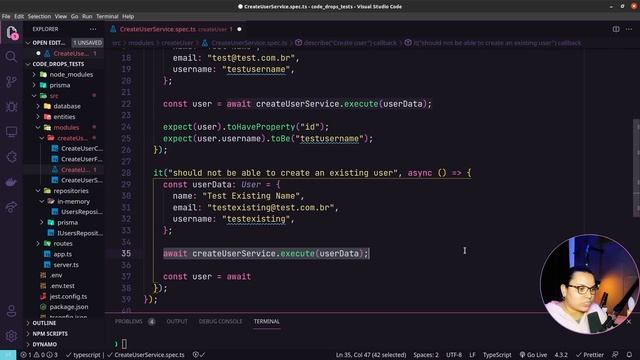The height and width of the screenshot is (360, 640).
Task: Open the Accounts icon in activity bar
Action: point(11,311)
